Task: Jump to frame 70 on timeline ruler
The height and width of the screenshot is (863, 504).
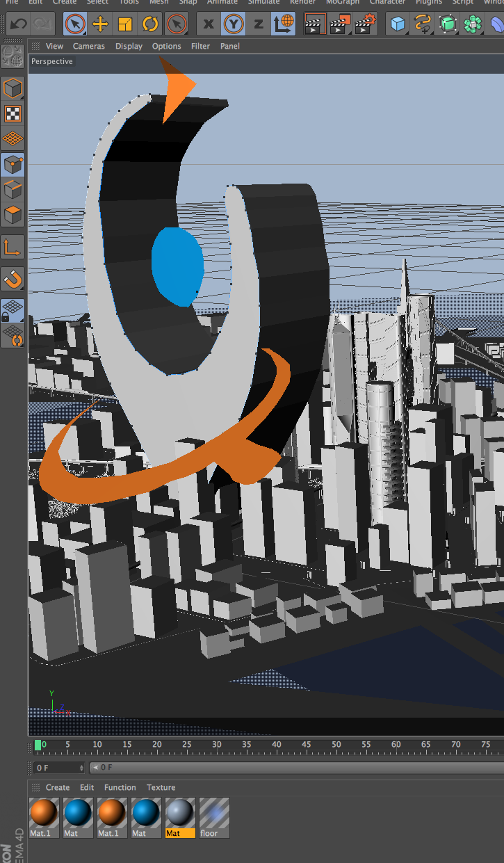Action: coord(455,745)
